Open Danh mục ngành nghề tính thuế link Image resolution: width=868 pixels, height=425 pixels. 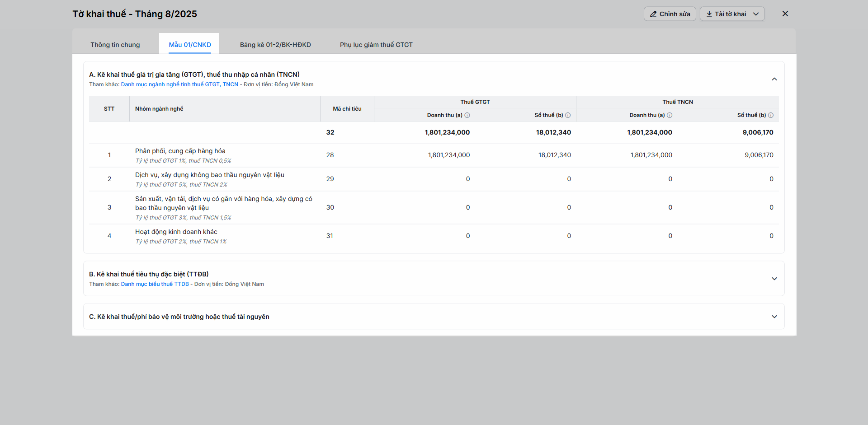coord(179,84)
